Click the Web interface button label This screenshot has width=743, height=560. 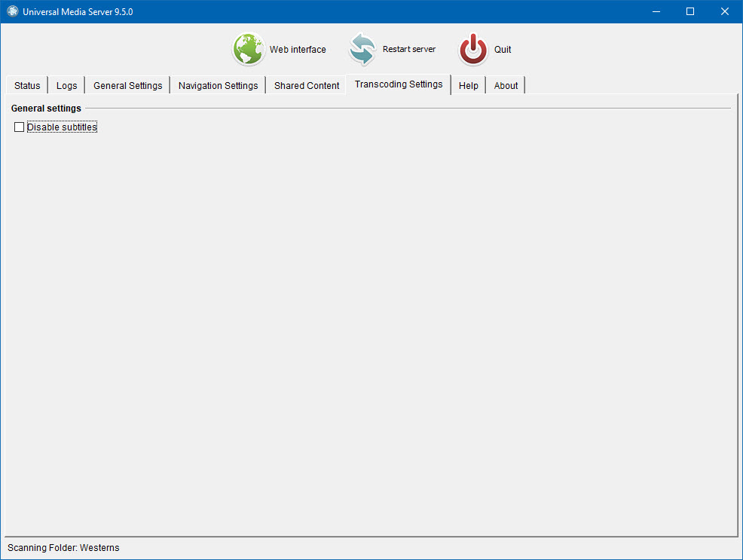(x=298, y=49)
